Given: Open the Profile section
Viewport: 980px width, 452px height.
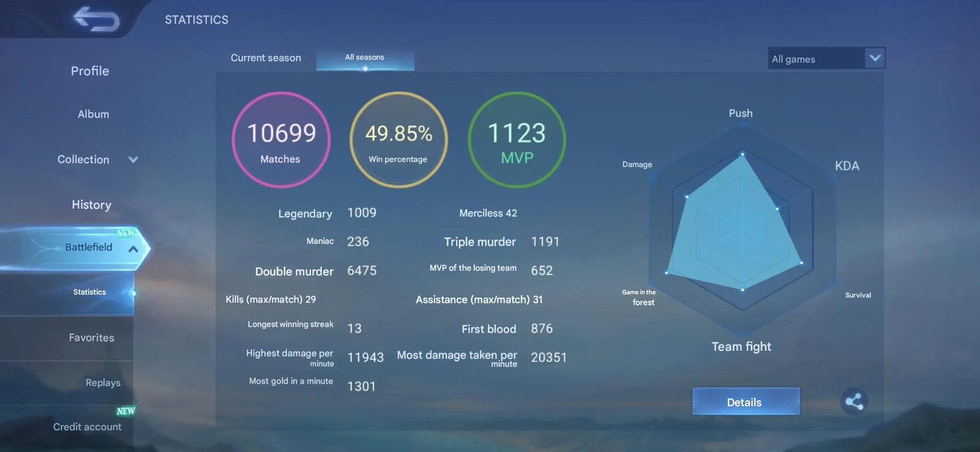Looking at the screenshot, I should pyautogui.click(x=90, y=71).
